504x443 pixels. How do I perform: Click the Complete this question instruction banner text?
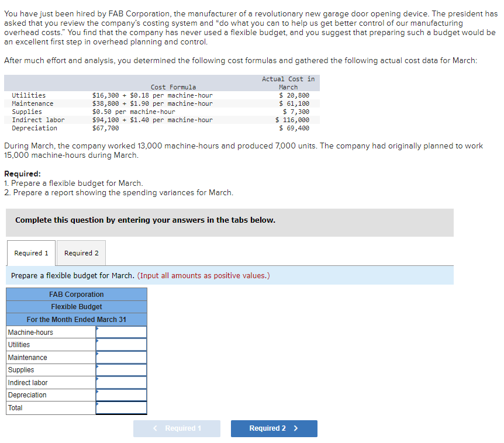[145, 220]
